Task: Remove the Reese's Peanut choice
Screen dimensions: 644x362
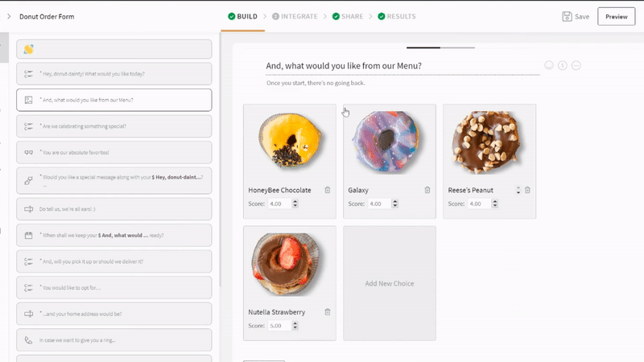Action: (x=527, y=190)
